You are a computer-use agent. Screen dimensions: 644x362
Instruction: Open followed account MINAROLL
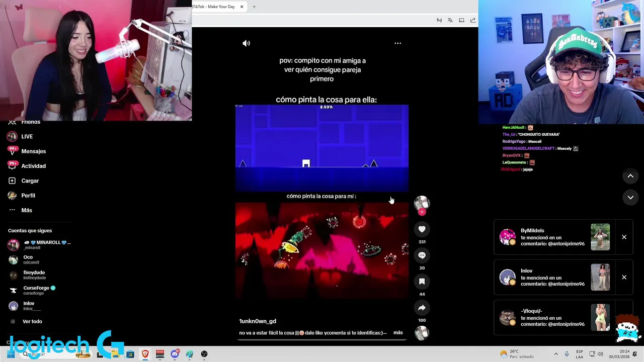click(39, 245)
